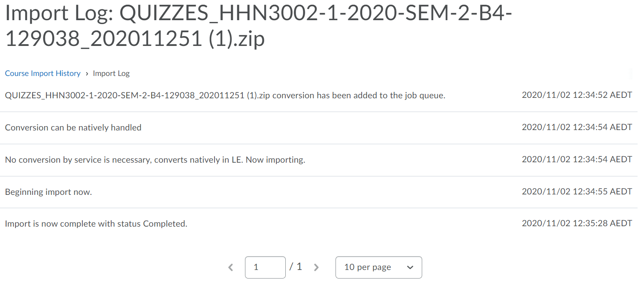The width and height of the screenshot is (644, 288).
Task: Click the 12:34:52 AEDT timestamp
Action: (x=577, y=95)
